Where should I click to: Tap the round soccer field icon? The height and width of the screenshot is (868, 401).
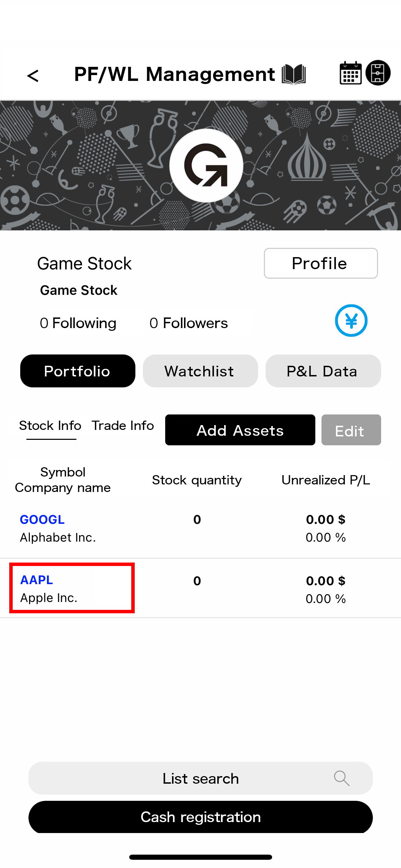378,73
